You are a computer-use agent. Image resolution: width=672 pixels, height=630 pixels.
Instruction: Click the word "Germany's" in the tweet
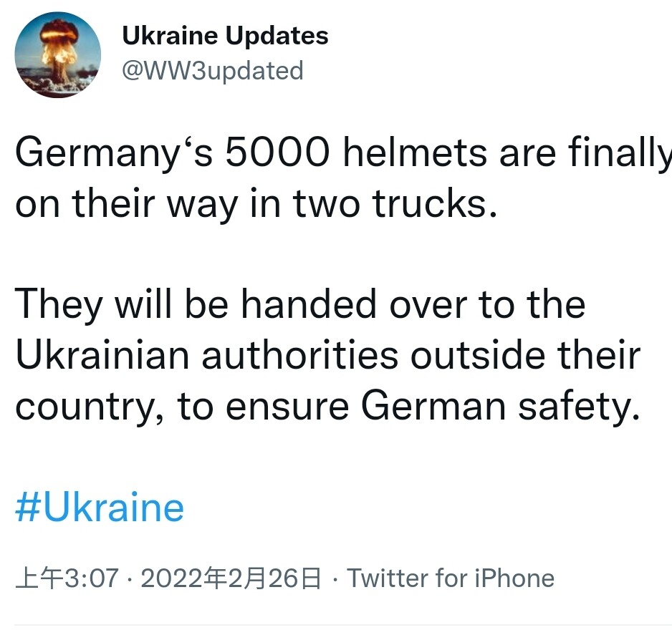pos(115,154)
